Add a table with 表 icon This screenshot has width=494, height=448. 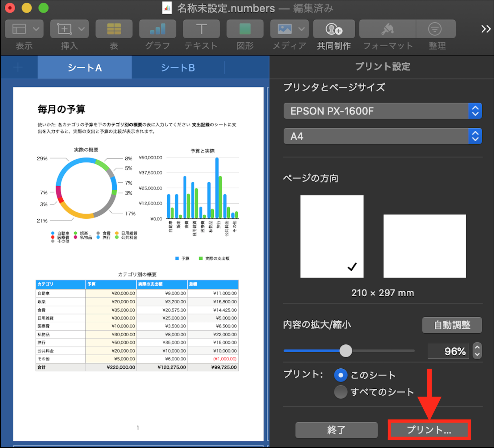coord(114,29)
